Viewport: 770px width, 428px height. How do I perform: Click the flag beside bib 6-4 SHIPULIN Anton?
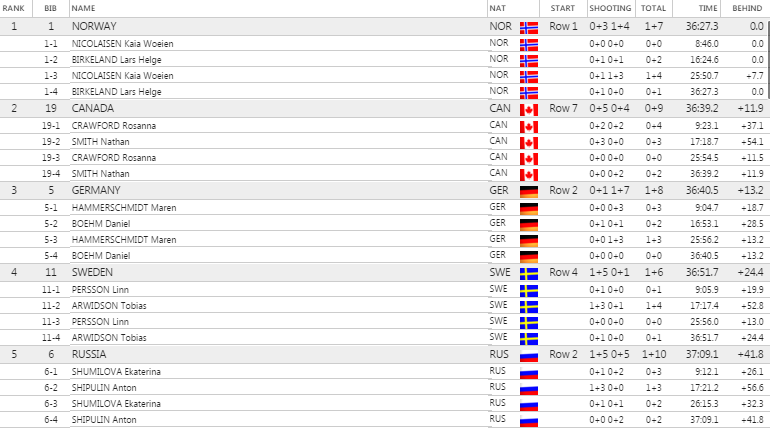point(528,420)
